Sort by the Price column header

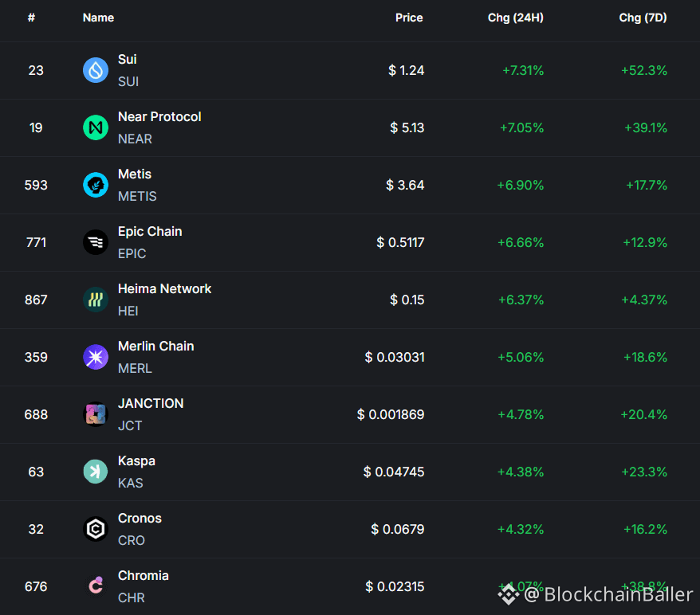tap(409, 18)
